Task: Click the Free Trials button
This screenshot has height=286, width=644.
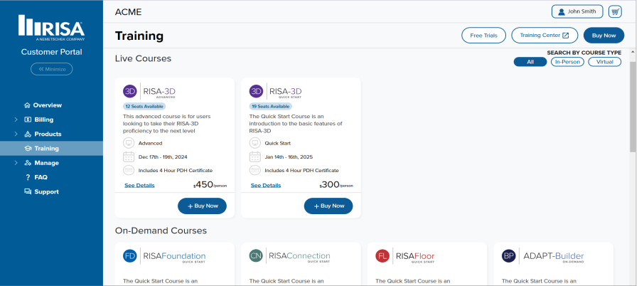Action: (484, 36)
